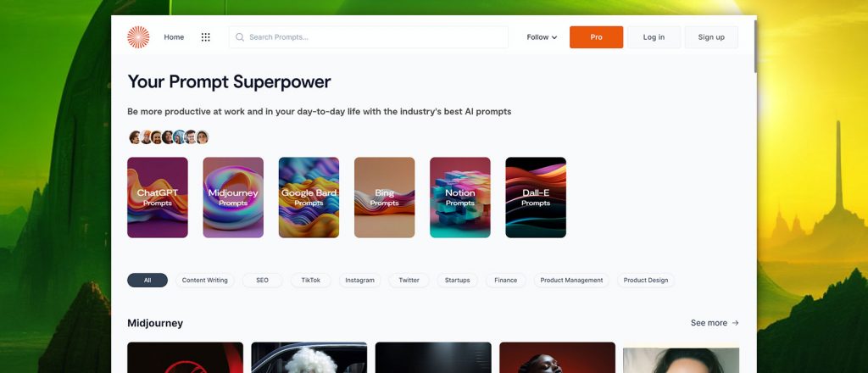Image resolution: width=868 pixels, height=373 pixels.
Task: Click the orange Pro button
Action: pyautogui.click(x=596, y=37)
